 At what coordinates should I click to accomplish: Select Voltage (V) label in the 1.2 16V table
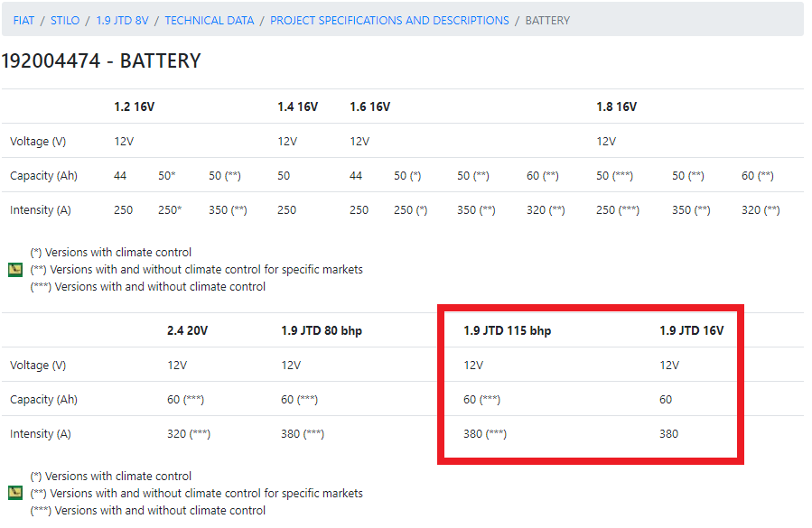(x=38, y=142)
